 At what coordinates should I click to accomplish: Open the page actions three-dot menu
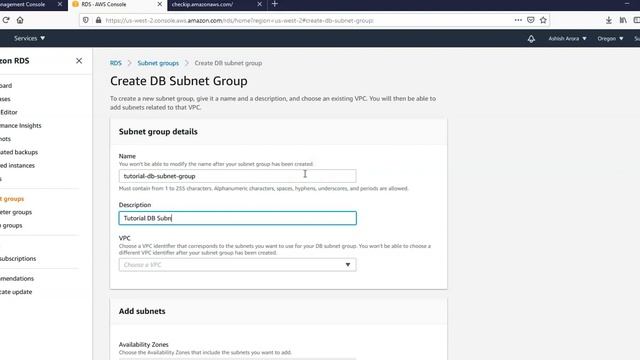pos(518,20)
